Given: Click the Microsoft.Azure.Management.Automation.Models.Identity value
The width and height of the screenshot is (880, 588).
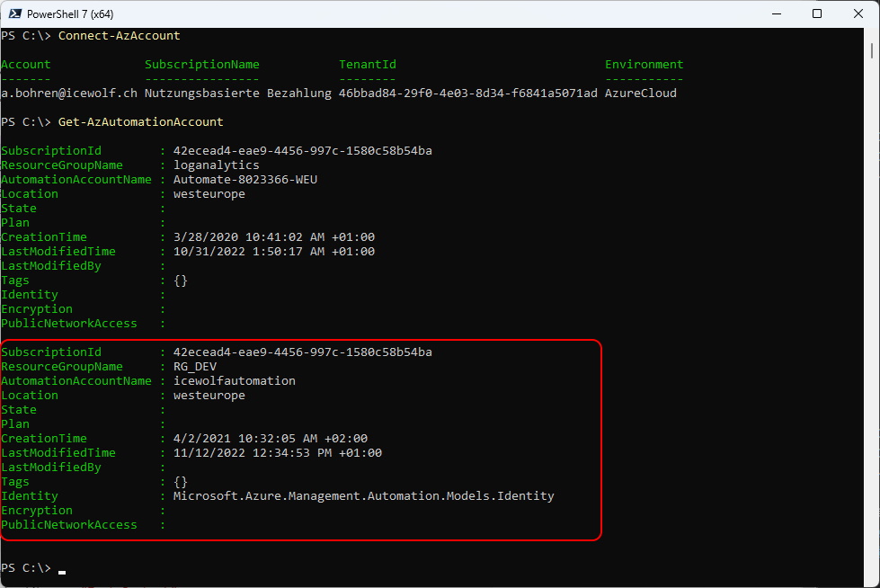Looking at the screenshot, I should [364, 496].
